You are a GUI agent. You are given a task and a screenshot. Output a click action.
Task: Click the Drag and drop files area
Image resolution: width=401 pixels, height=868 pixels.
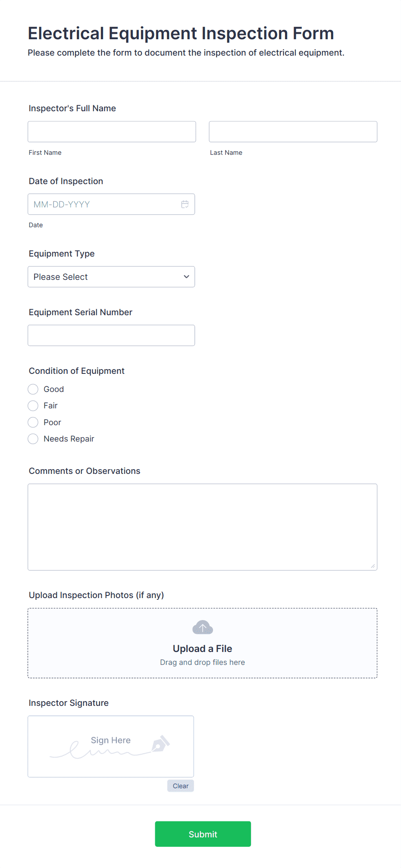point(202,662)
